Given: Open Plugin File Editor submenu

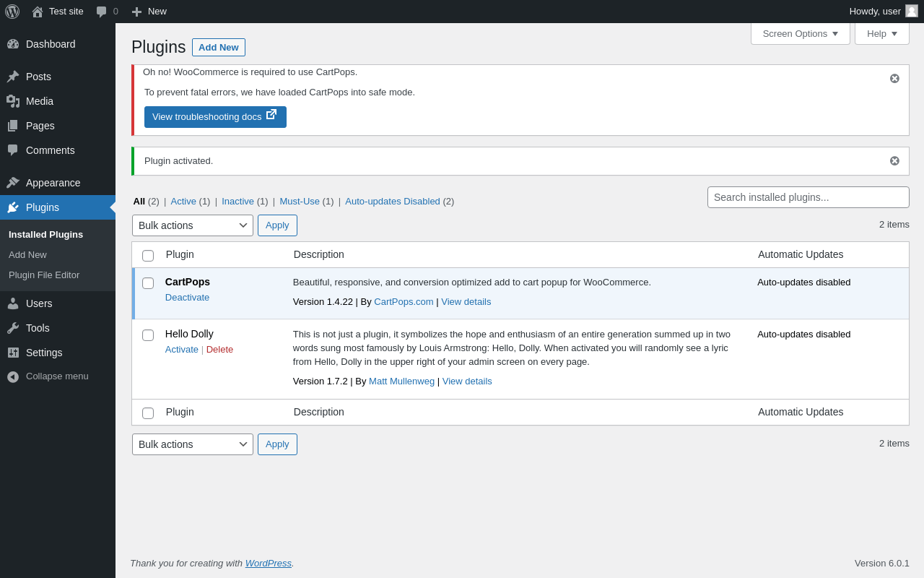Looking at the screenshot, I should pyautogui.click(x=44, y=275).
